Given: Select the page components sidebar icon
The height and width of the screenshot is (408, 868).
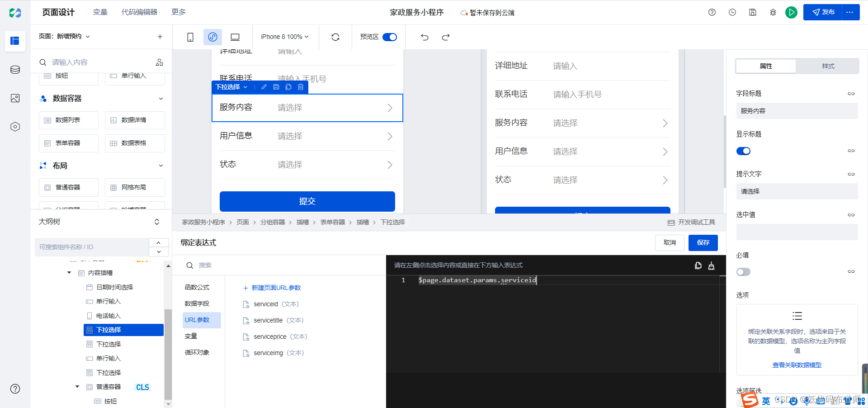Looking at the screenshot, I should (x=15, y=41).
